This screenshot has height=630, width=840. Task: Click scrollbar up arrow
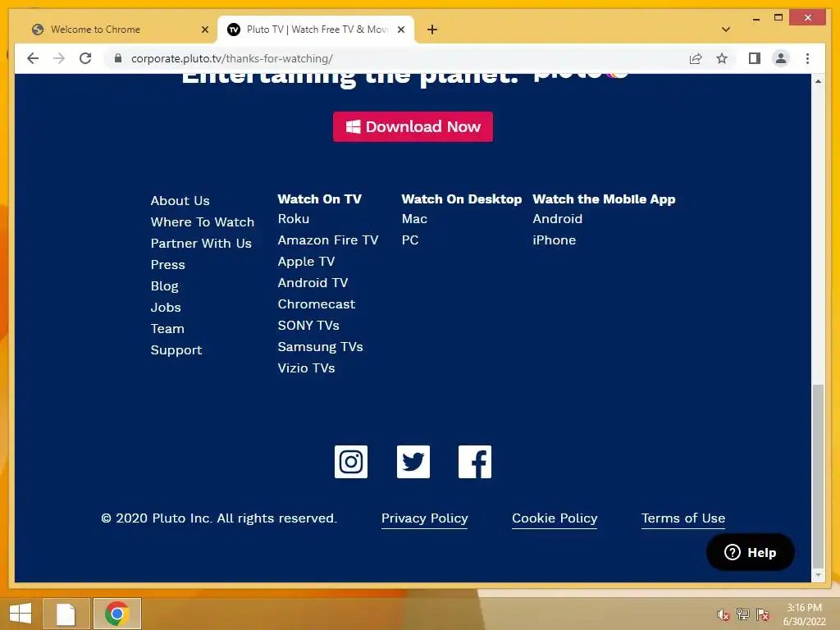coord(818,81)
